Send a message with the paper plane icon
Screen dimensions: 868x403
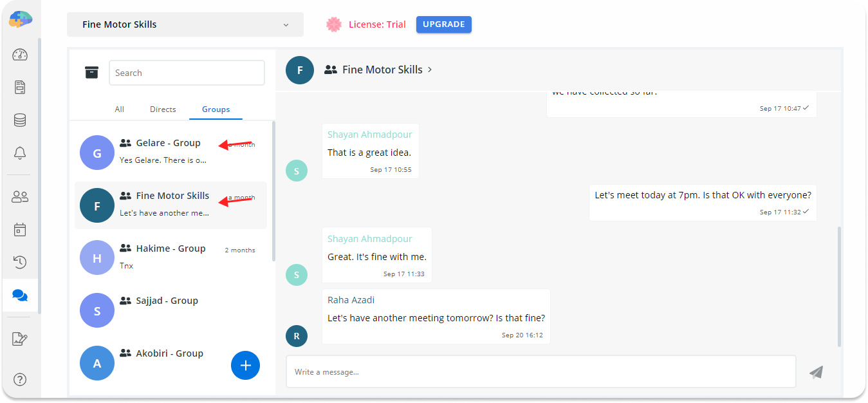pyautogui.click(x=816, y=372)
